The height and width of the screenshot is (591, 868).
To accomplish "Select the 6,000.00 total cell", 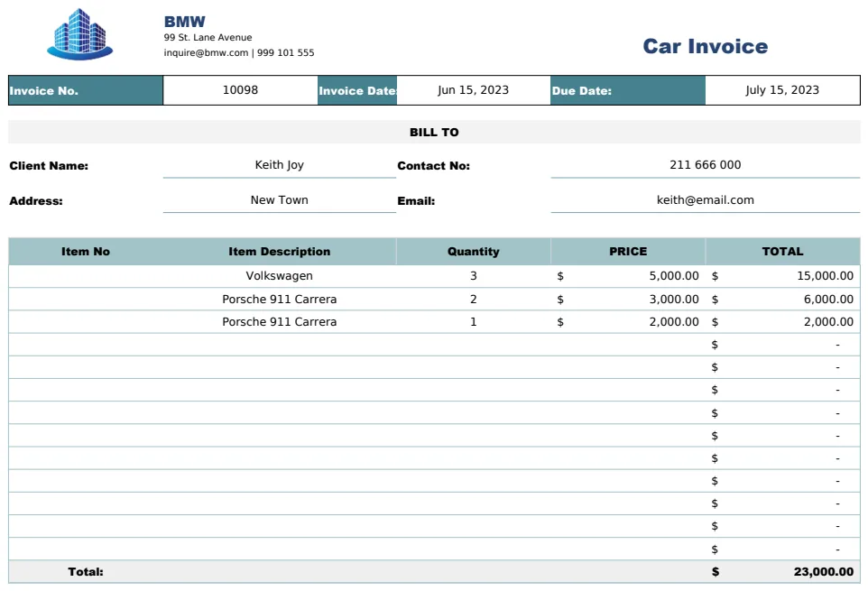I will [x=783, y=300].
